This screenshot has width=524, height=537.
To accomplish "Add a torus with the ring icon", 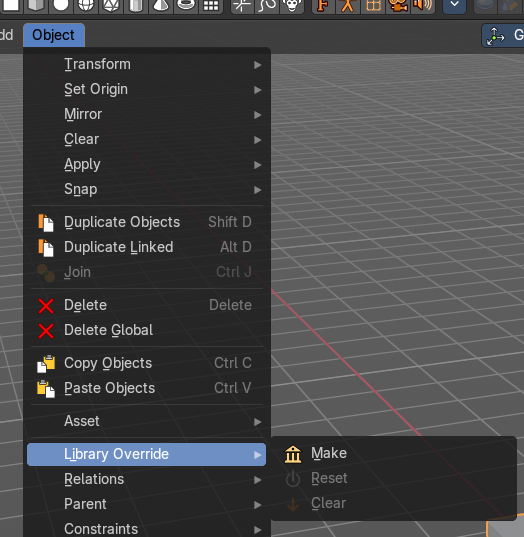I will (x=186, y=5).
